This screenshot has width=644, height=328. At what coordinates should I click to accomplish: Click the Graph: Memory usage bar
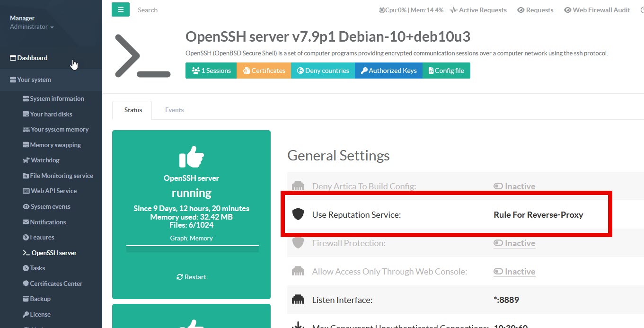coord(192,246)
